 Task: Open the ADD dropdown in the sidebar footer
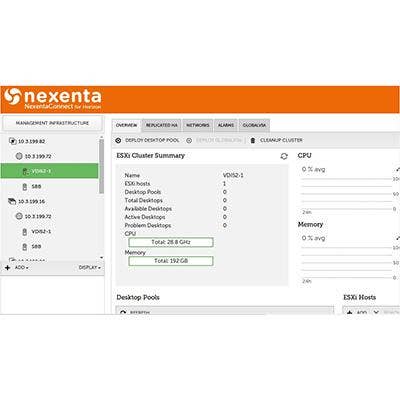(21, 268)
